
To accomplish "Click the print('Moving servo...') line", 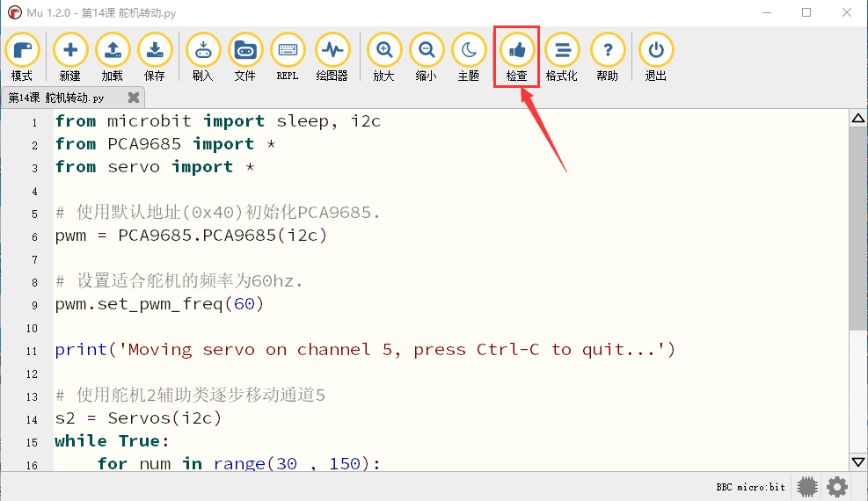I will [x=365, y=350].
